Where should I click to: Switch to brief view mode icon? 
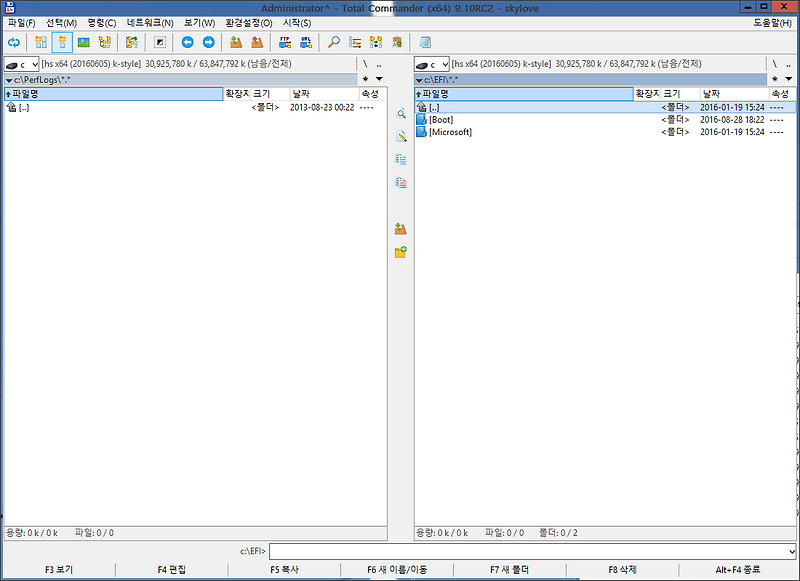[41, 42]
